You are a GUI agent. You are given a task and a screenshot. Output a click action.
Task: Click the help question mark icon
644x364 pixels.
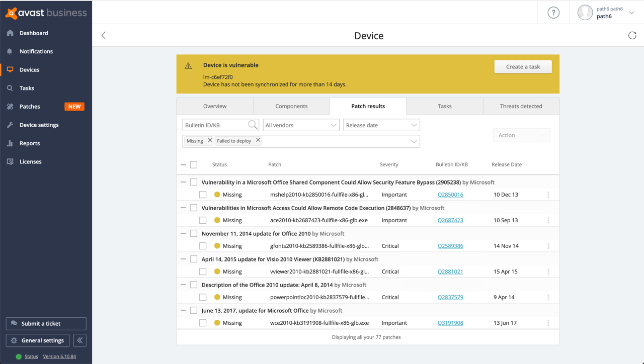[553, 13]
